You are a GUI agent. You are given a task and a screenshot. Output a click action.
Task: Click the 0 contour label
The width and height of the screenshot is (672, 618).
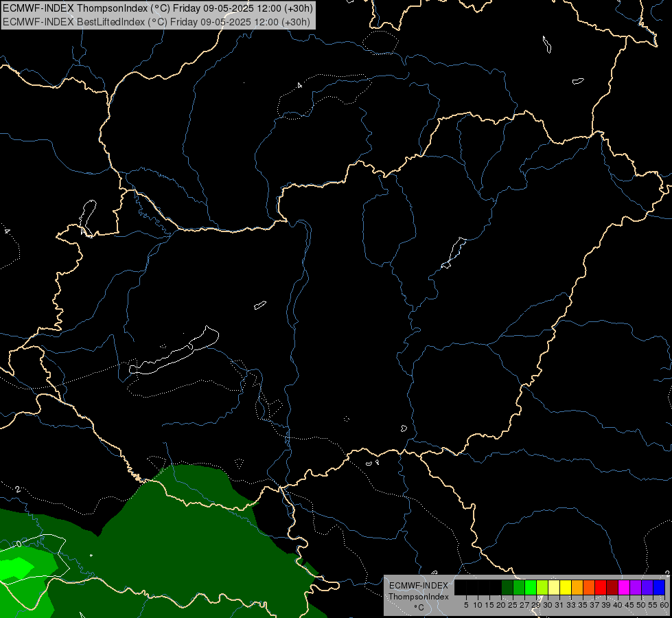pos(19,545)
